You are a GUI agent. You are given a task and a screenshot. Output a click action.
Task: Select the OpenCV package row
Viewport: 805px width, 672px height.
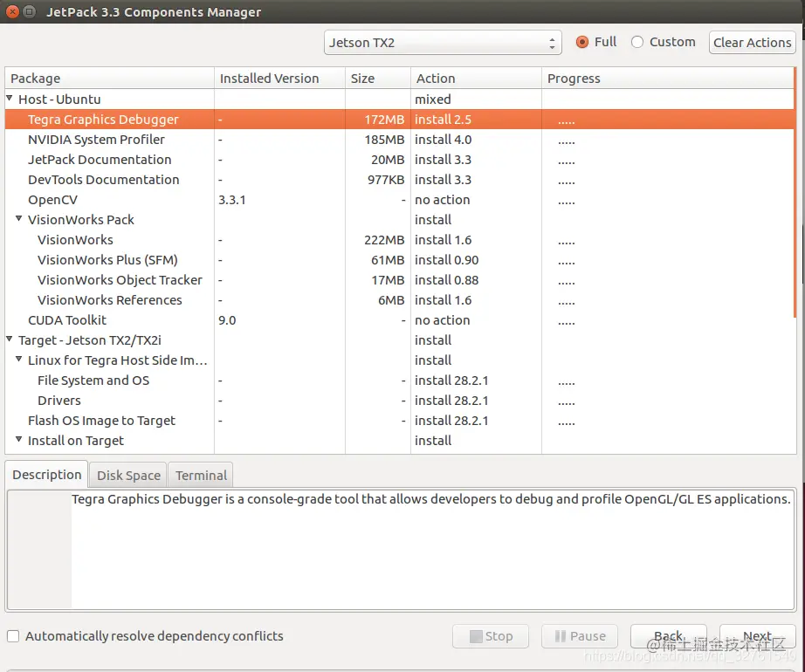(x=399, y=200)
